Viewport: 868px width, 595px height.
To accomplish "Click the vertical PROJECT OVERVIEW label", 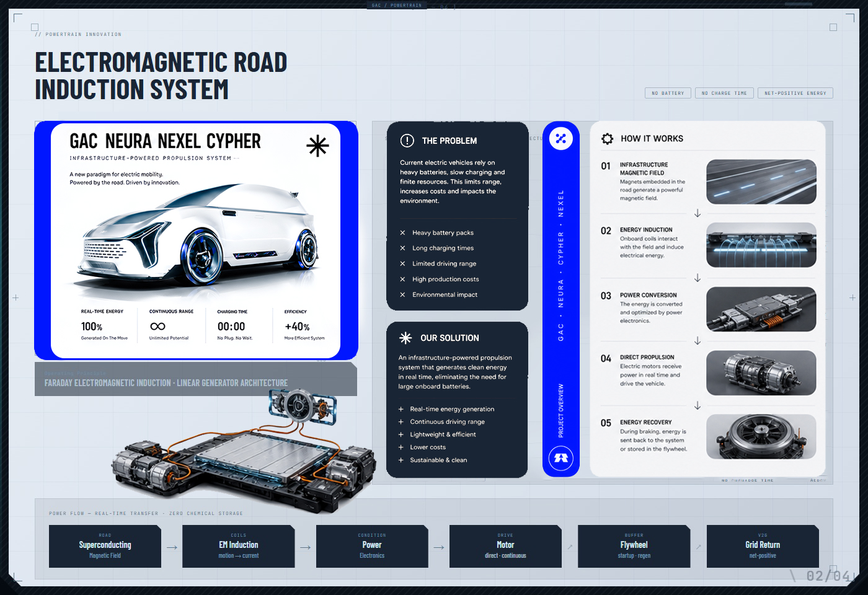I will [x=561, y=410].
